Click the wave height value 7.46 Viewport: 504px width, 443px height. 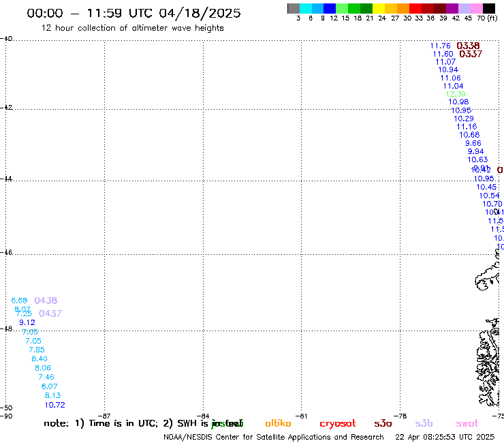46,377
